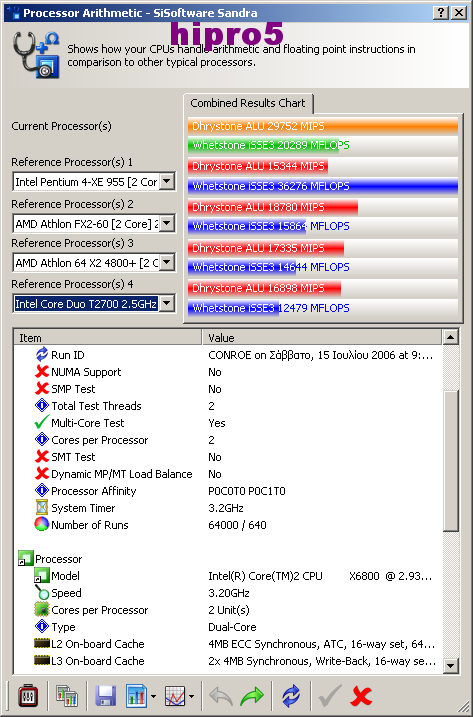Select the AMD Athlon FX2-60 combo box
This screenshot has width=473, height=717.
pos(94,224)
